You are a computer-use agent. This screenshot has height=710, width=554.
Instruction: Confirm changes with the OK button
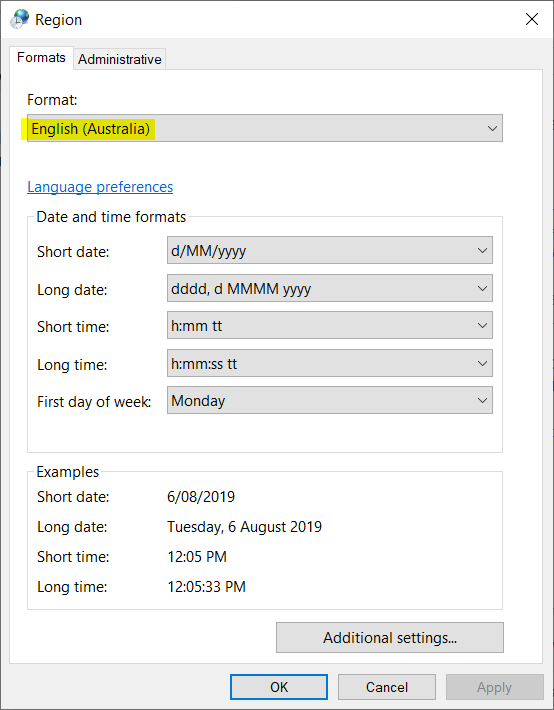point(279,687)
